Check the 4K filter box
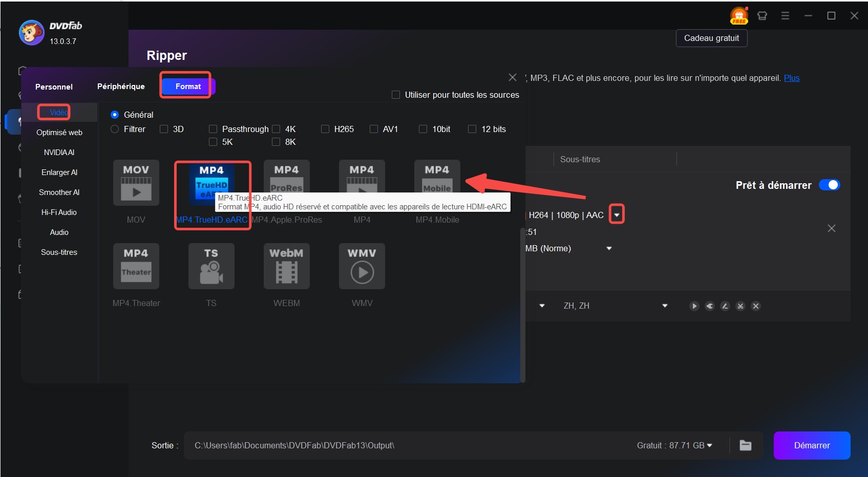 (276, 129)
